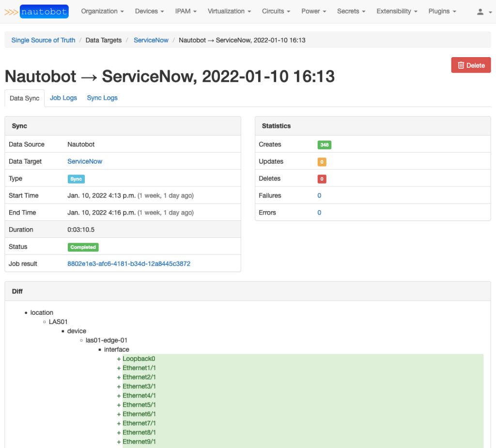Click the device diff tree item
This screenshot has width=496, height=448.
[77, 331]
